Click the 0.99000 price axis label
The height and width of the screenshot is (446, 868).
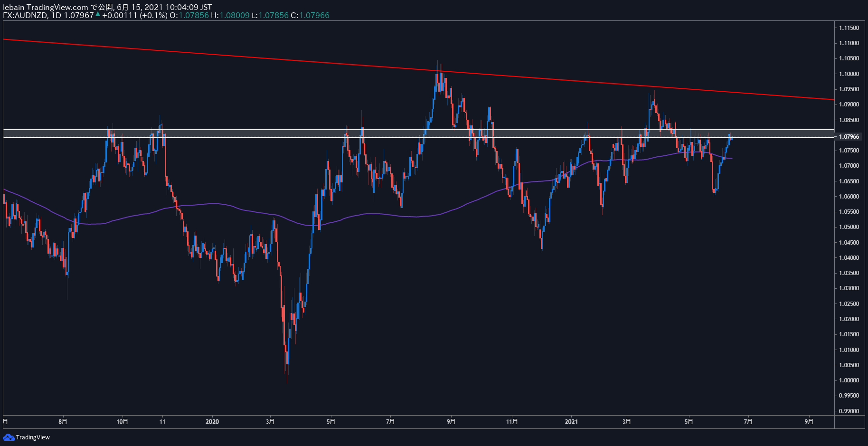(x=849, y=411)
